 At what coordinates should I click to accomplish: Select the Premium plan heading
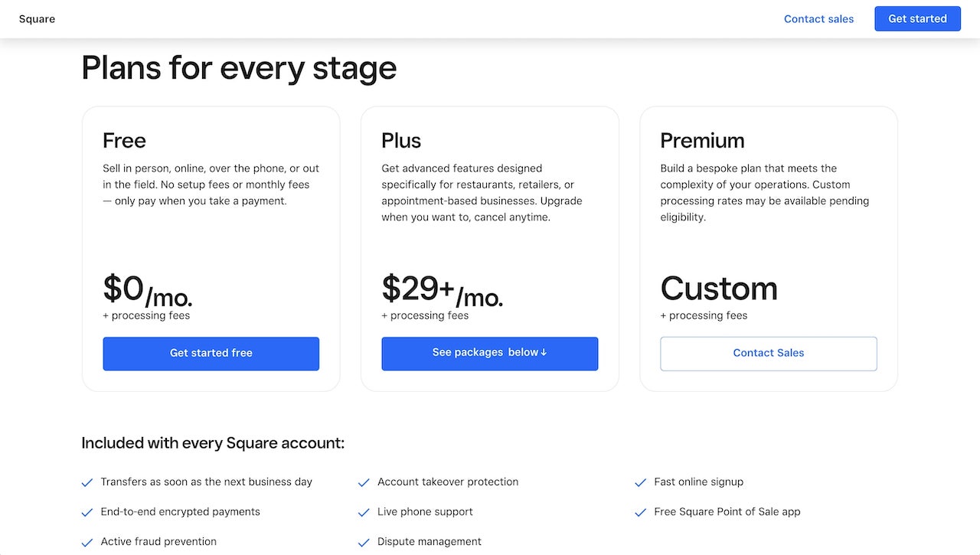(702, 141)
